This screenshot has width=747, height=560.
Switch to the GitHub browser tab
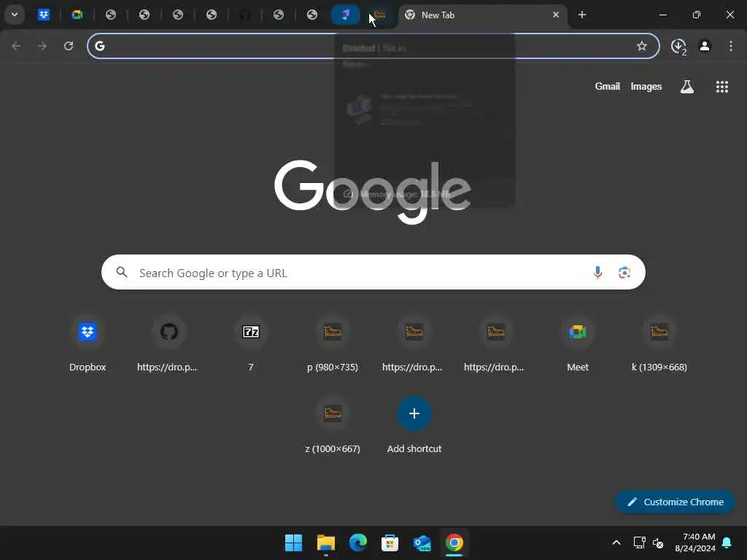tap(245, 15)
